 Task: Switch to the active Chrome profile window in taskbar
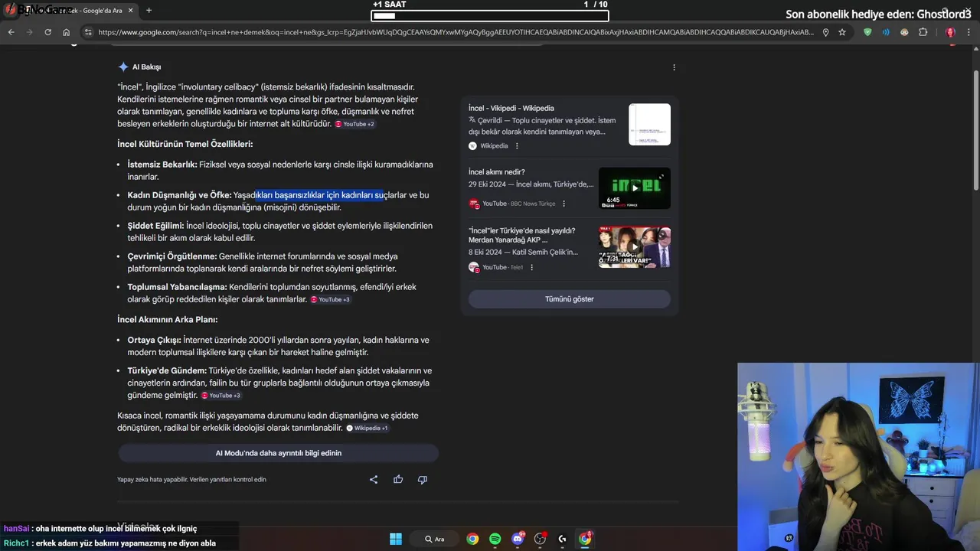[x=585, y=539]
